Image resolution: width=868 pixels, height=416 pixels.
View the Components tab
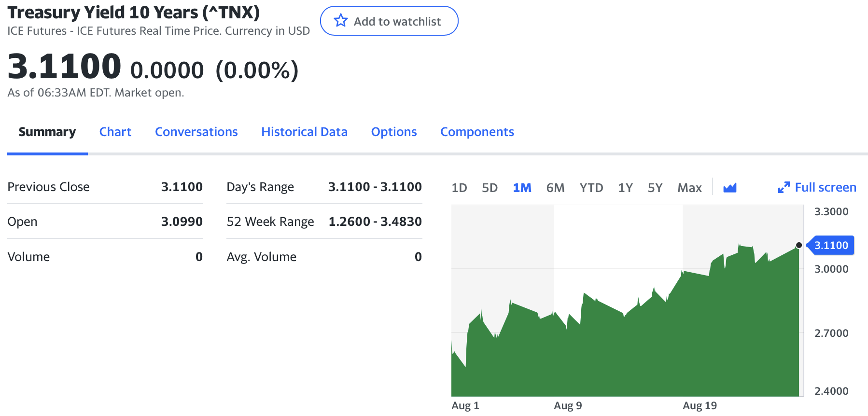click(x=477, y=132)
